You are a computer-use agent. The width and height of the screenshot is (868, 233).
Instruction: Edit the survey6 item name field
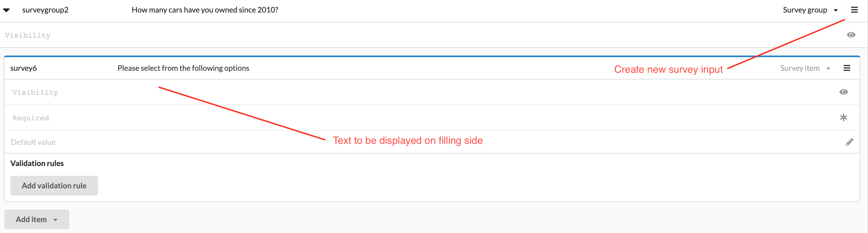pyautogui.click(x=24, y=68)
